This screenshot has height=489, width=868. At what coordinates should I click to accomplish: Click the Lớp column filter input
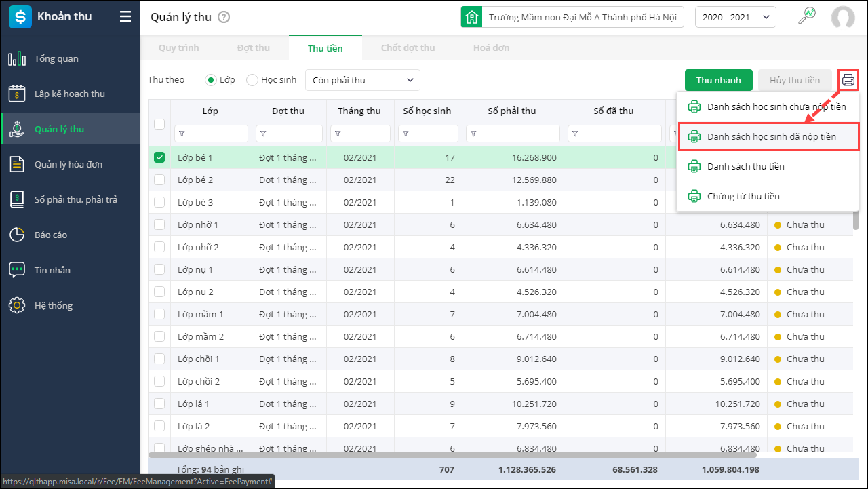pyautogui.click(x=216, y=134)
